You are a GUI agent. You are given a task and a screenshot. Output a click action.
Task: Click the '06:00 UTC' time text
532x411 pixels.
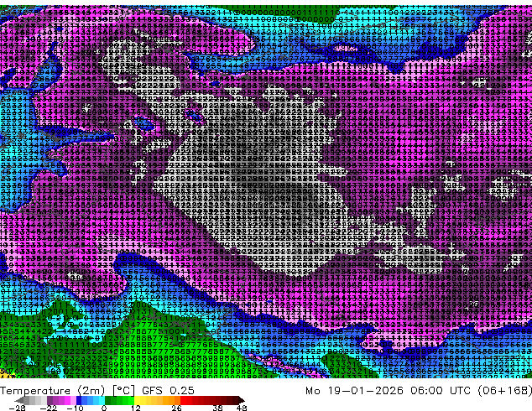pos(440,391)
